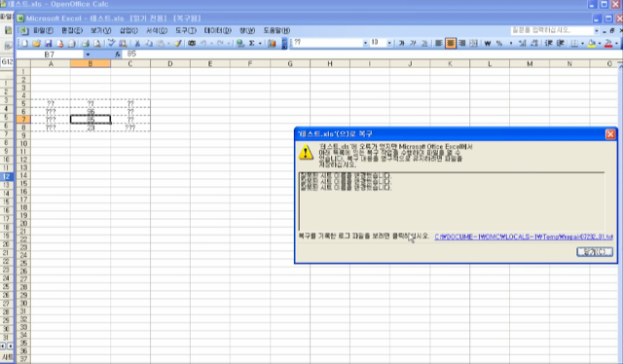The height and width of the screenshot is (364, 623).
Task: Expand the help question box dropdown
Action: click(x=597, y=30)
